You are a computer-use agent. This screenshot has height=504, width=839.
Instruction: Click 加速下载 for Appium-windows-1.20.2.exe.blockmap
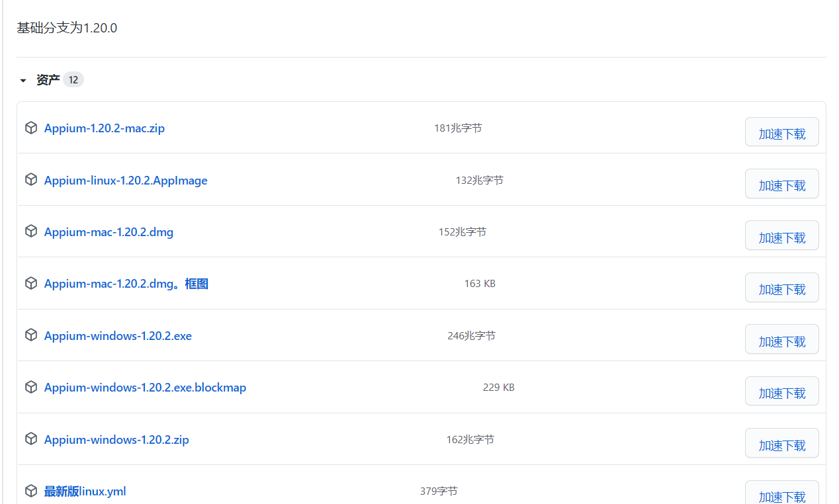(x=781, y=391)
